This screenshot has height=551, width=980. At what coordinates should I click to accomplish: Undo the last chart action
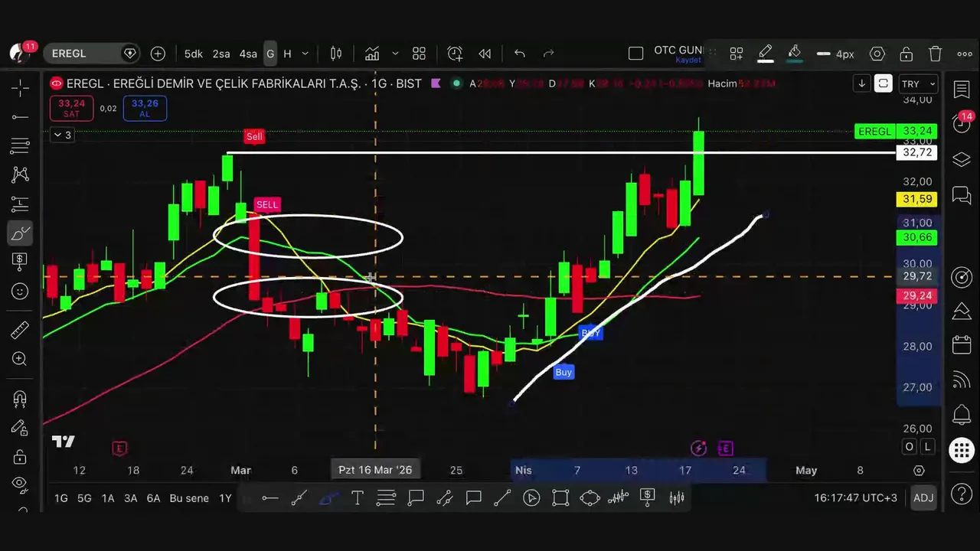point(520,54)
